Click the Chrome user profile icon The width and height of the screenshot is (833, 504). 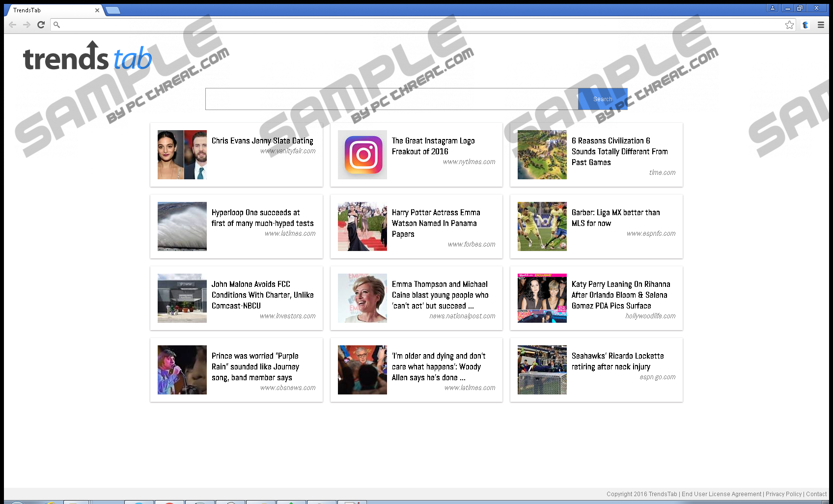772,8
